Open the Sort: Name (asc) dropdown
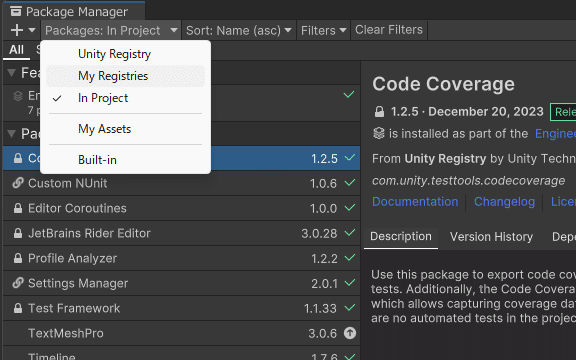The height and width of the screenshot is (360, 576). (x=238, y=30)
